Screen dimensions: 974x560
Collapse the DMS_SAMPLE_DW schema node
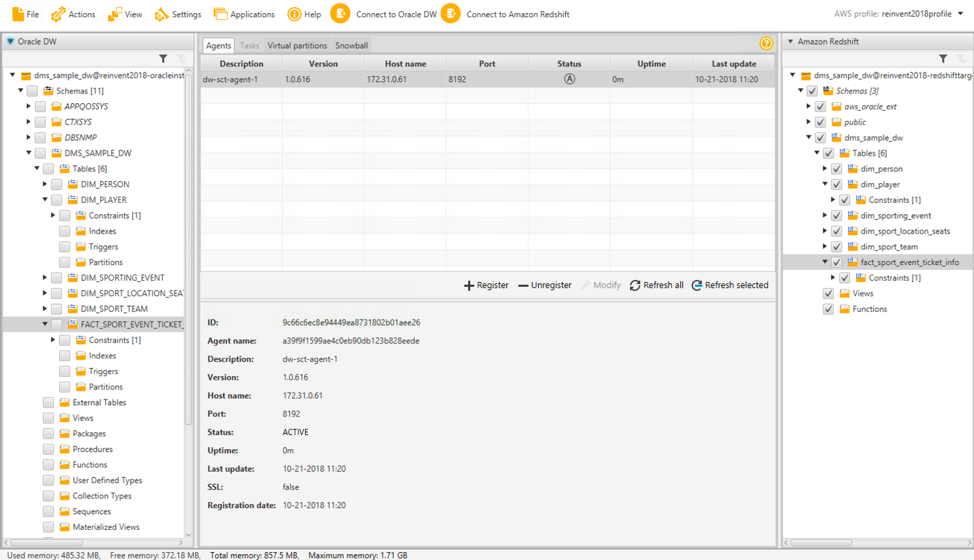29,153
